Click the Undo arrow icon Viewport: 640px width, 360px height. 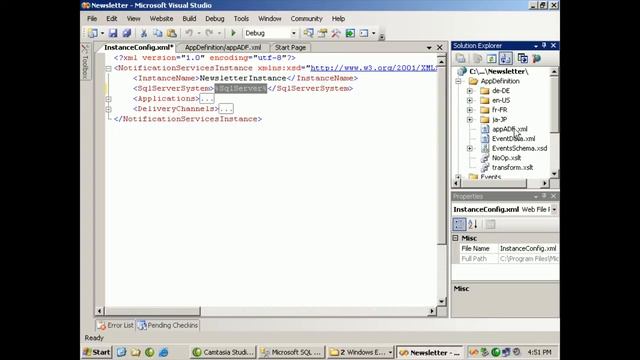[189, 33]
